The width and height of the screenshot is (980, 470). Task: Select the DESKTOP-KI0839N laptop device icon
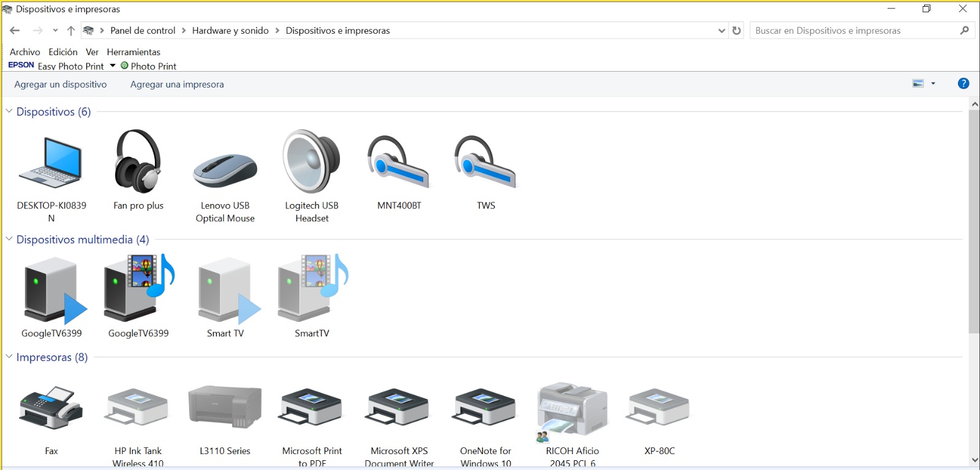[51, 162]
